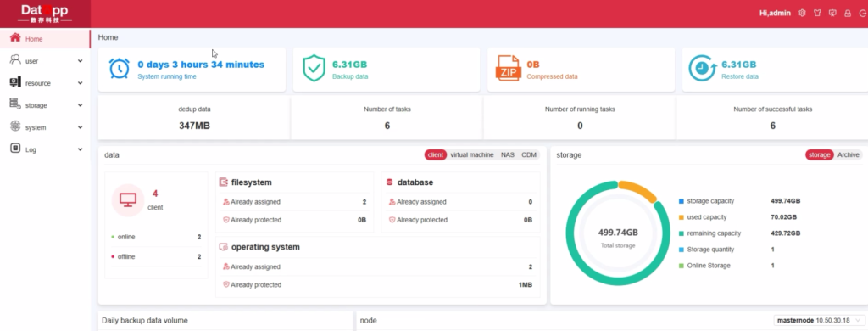The height and width of the screenshot is (331, 868).
Task: Click the alarm clock running time icon
Action: (x=119, y=69)
